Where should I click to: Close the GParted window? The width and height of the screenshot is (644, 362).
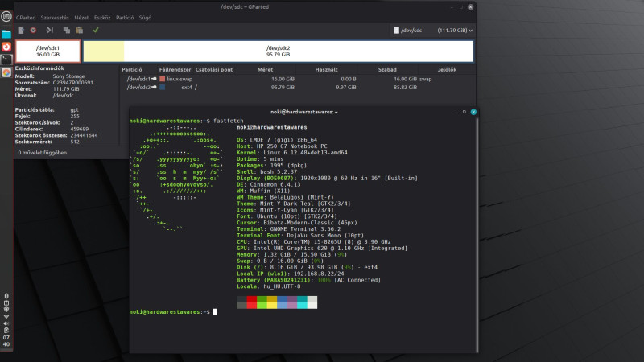point(471,7)
